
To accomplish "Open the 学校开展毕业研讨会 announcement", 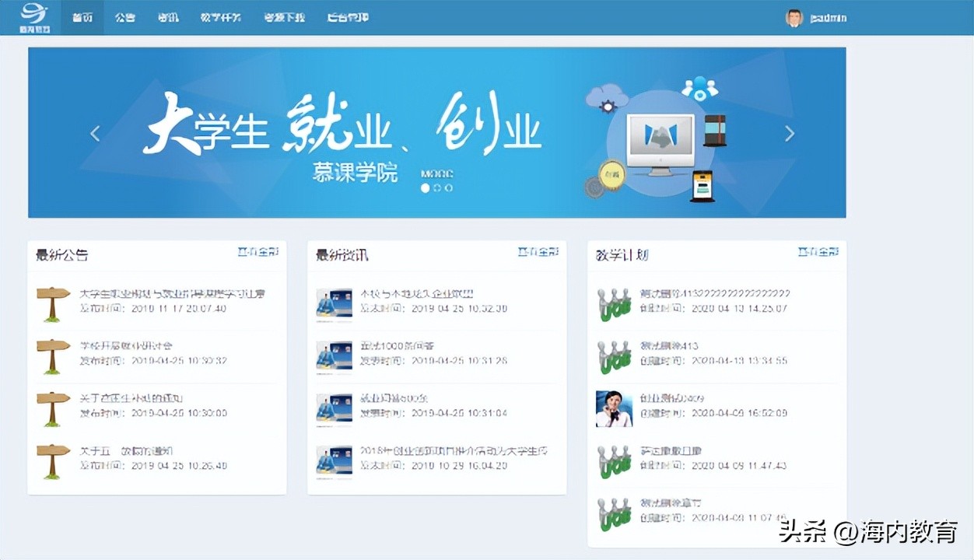I will [128, 345].
